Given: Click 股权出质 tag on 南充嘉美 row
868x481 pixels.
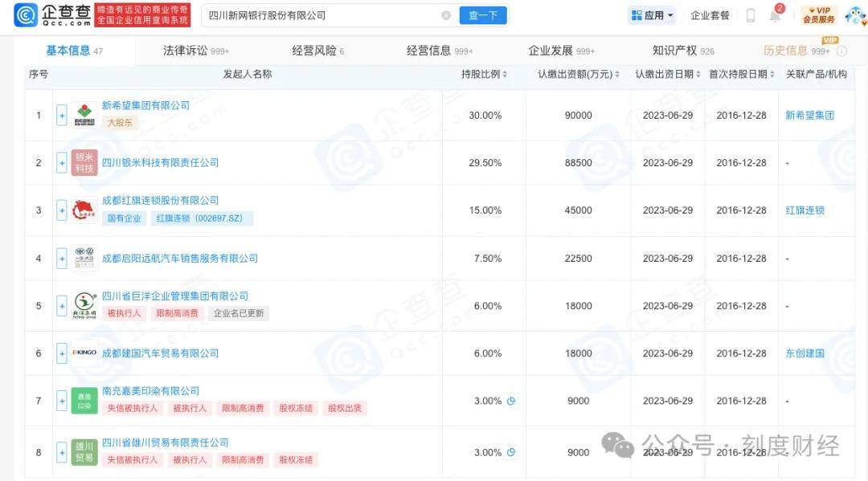Looking at the screenshot, I should coord(344,409).
